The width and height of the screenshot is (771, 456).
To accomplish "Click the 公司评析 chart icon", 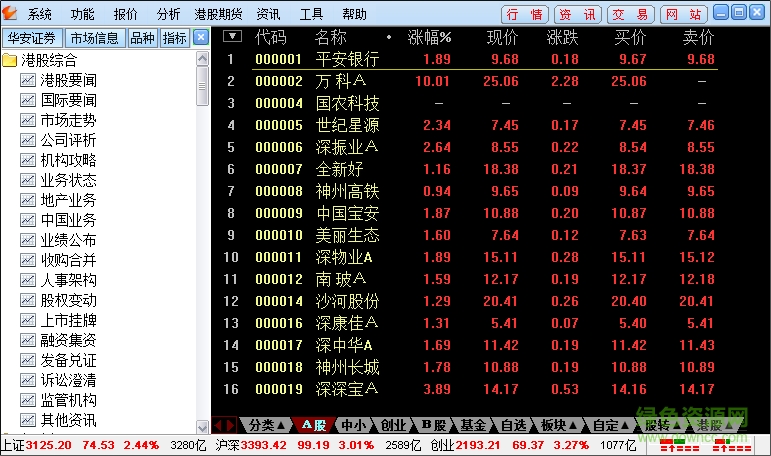I will point(28,140).
